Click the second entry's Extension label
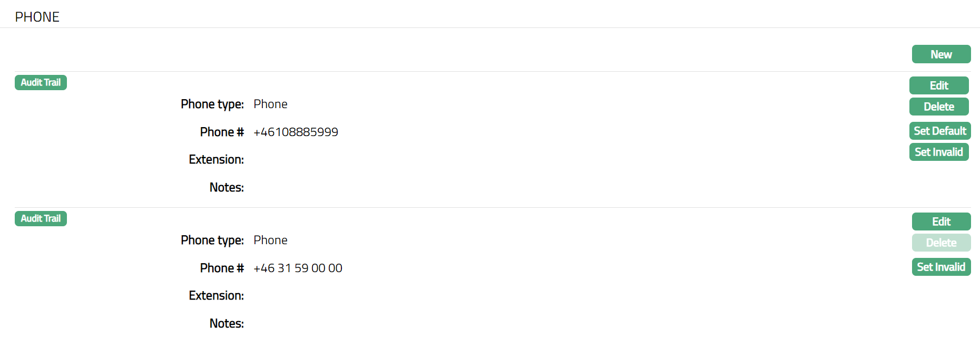The image size is (980, 337). (216, 295)
